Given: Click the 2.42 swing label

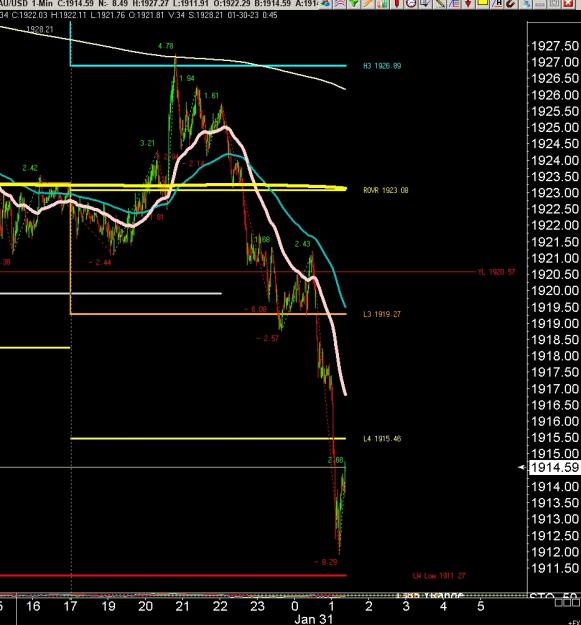Looking at the screenshot, I should (30, 168).
